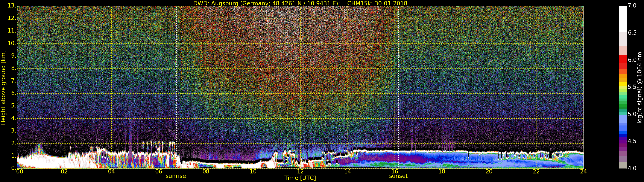Click the time axis tick "18"
The width and height of the screenshot is (644, 182).
click(442, 172)
